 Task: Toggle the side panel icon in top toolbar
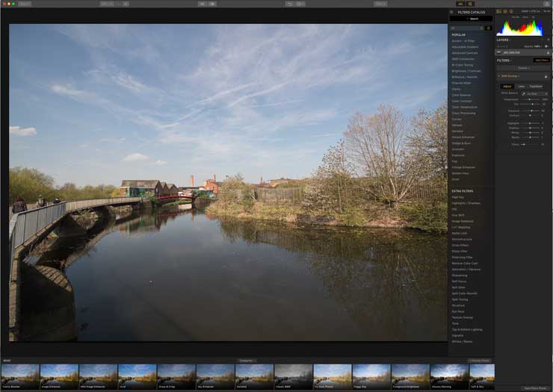coord(471,4)
